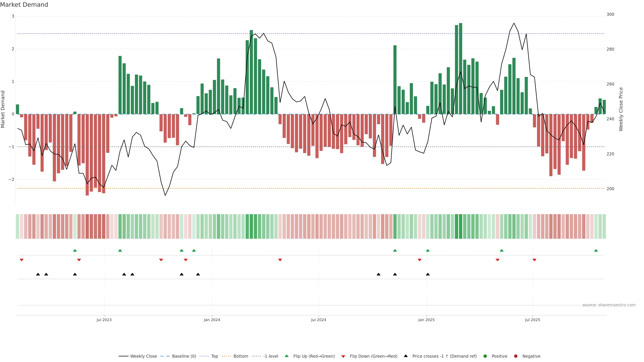Click the Weekly Close Price axis title
The height and width of the screenshot is (362, 644).
click(621, 109)
